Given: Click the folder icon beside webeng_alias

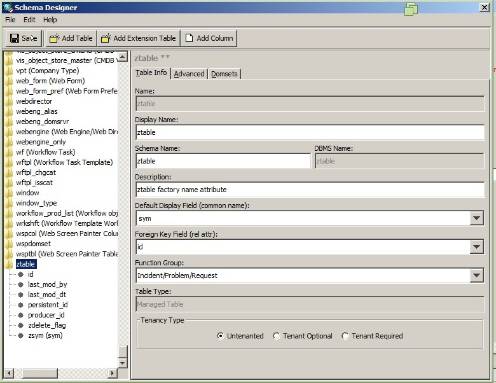Looking at the screenshot, I should 9,111.
